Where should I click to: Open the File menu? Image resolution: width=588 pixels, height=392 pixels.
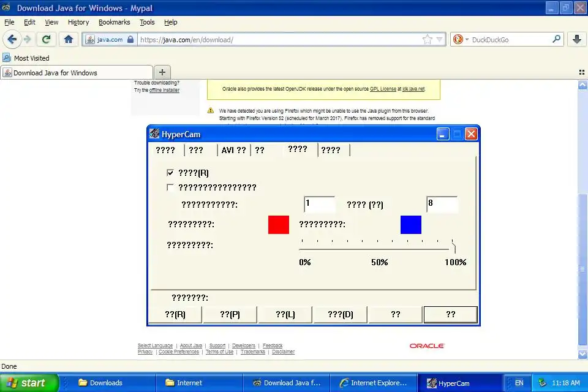click(9, 22)
